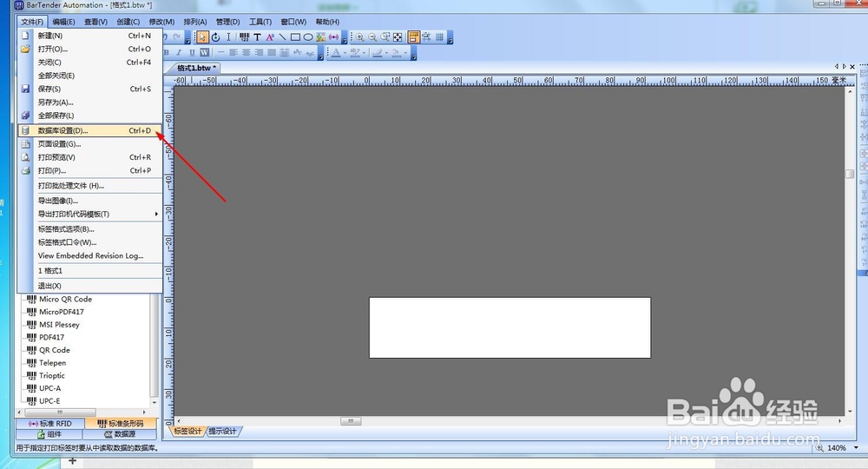The image size is (868, 469).
Task: Toggle the word processor W icon
Action: pyautogui.click(x=204, y=53)
